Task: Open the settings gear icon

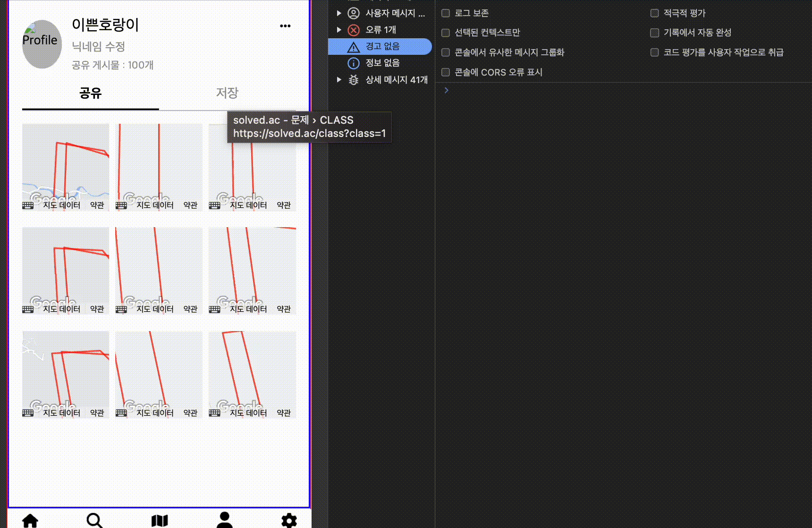Action: (x=289, y=520)
